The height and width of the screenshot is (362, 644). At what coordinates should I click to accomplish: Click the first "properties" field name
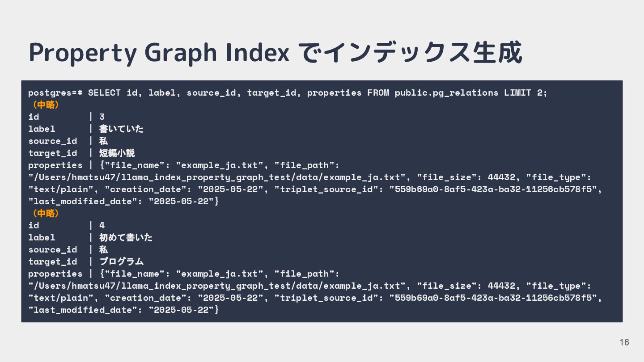(x=55, y=165)
